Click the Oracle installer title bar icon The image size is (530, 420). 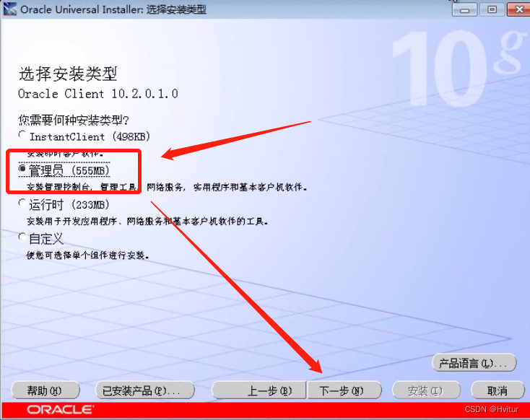(10, 9)
